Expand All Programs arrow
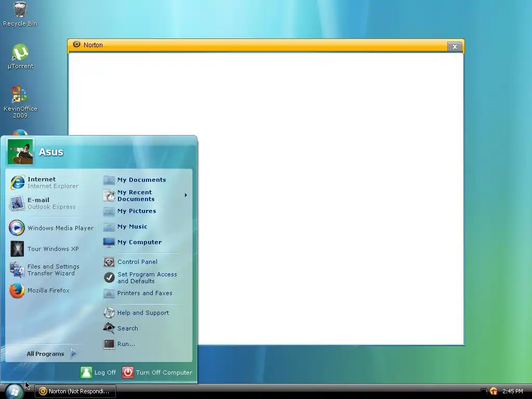 pos(74,353)
